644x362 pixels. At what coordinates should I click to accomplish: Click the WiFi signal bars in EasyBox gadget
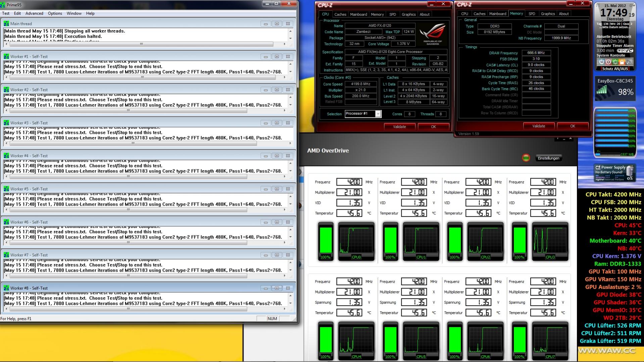pyautogui.click(x=602, y=90)
